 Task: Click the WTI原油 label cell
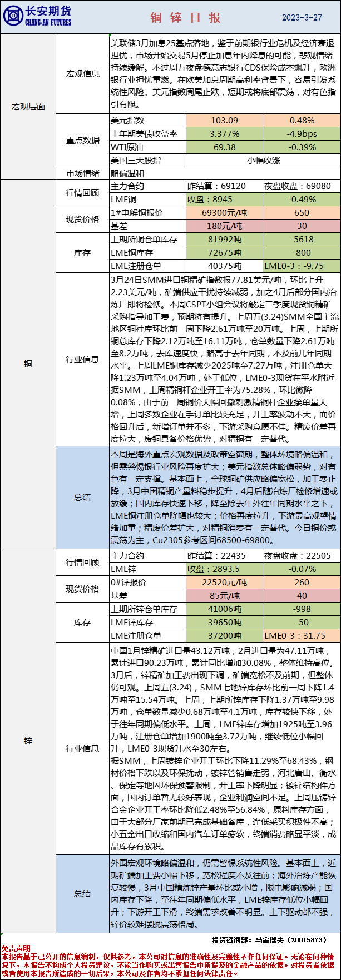click(147, 147)
